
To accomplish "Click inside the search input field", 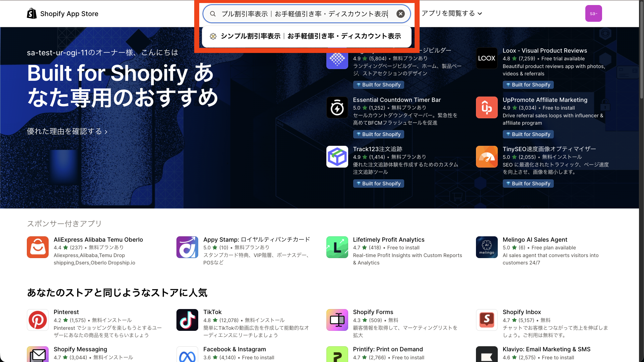I will (x=305, y=14).
